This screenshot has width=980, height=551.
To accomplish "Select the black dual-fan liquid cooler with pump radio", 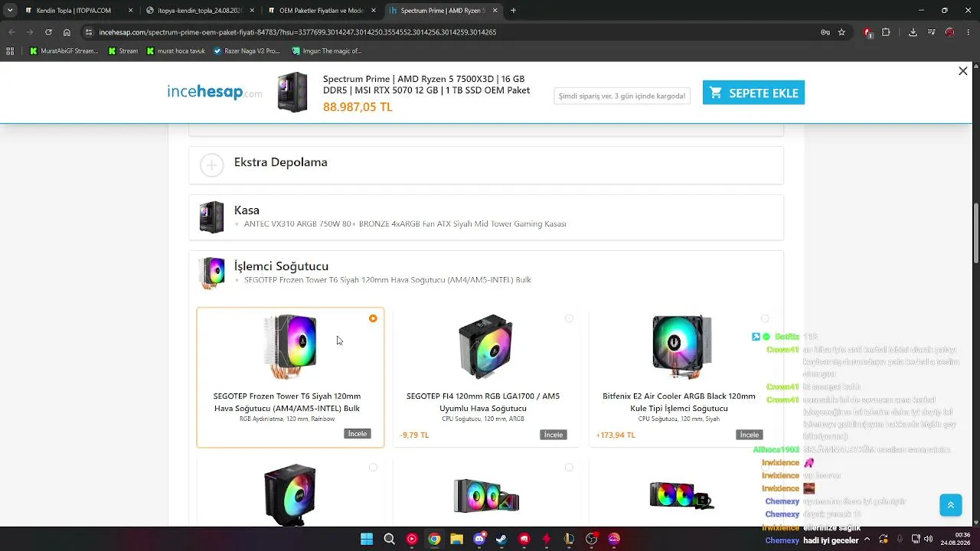I will click(765, 468).
